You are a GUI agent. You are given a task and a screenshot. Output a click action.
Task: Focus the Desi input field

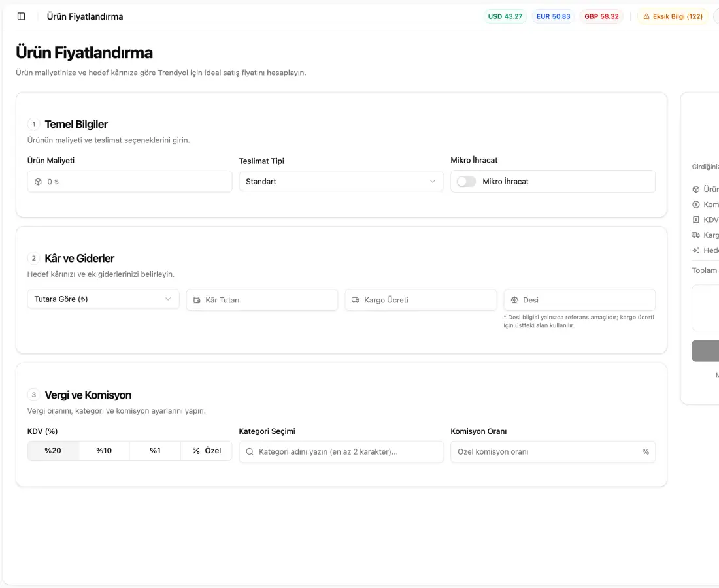(580, 300)
